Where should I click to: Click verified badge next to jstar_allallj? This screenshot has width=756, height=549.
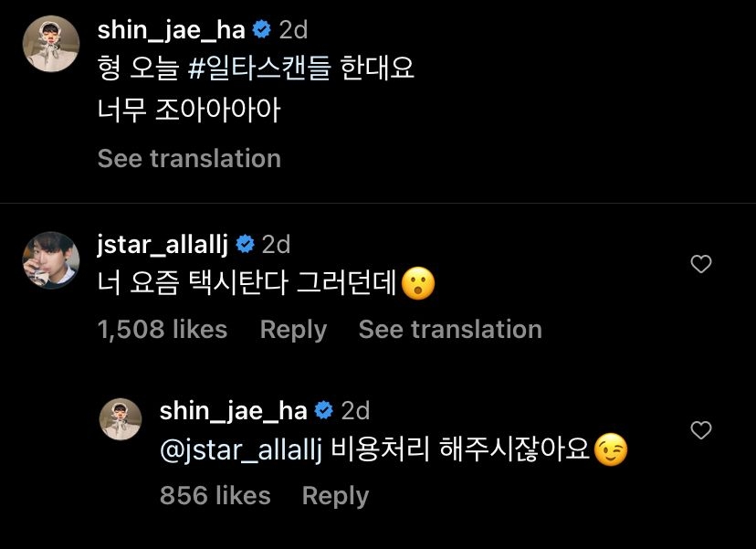pyautogui.click(x=245, y=245)
